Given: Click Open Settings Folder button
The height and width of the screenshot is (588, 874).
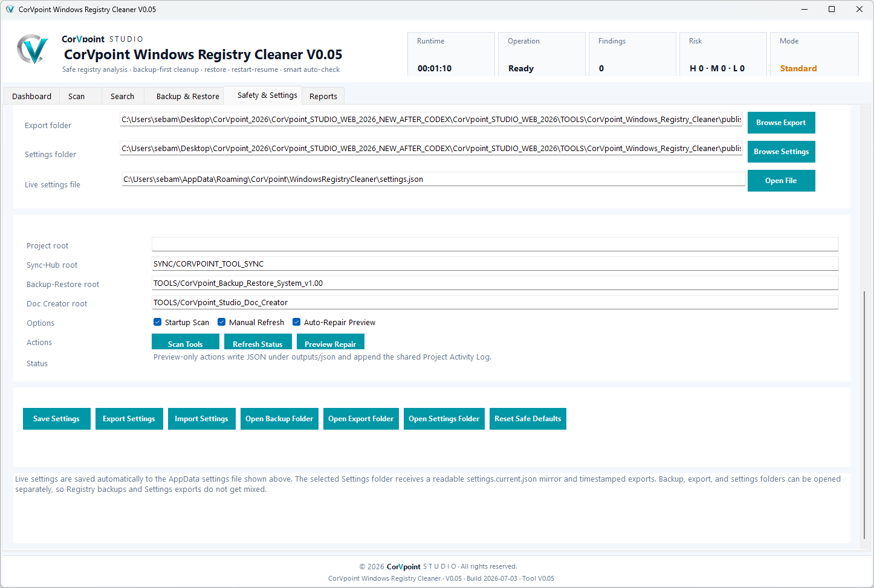Looking at the screenshot, I should [444, 419].
